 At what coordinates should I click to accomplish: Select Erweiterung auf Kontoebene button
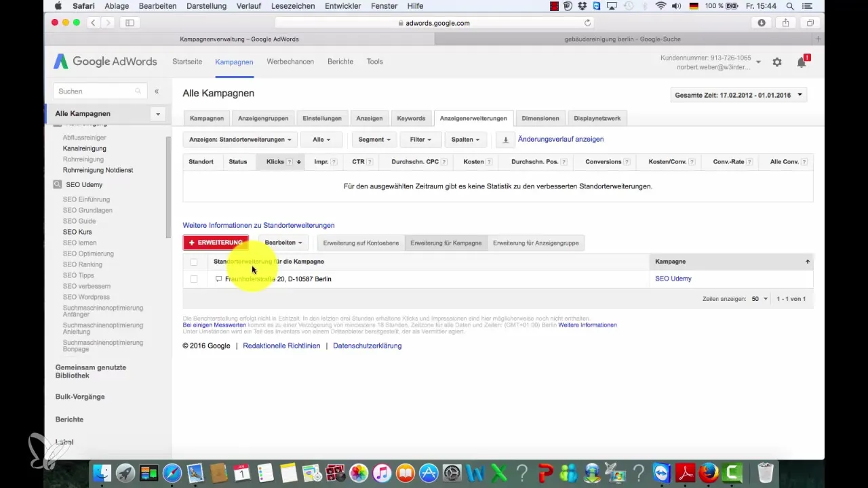(361, 243)
